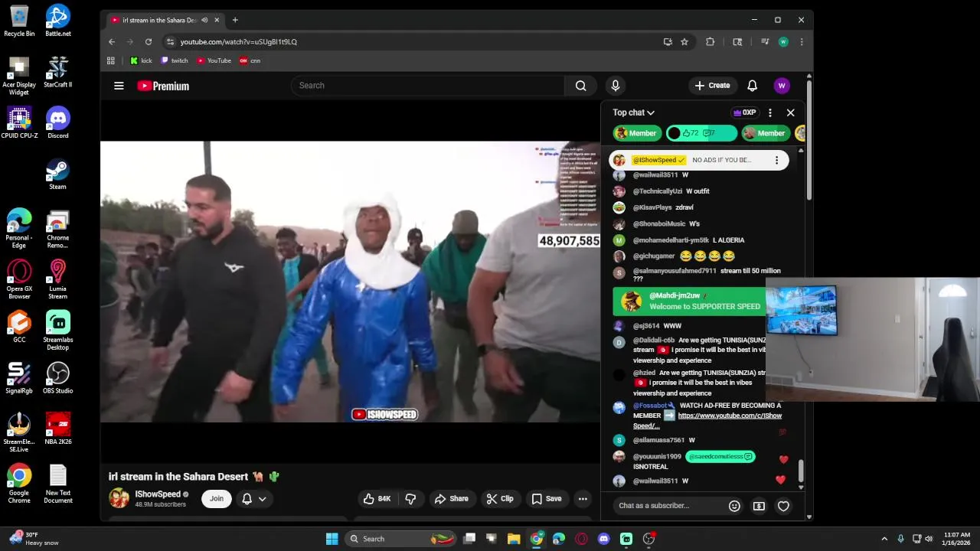
Task: Open emoji picker in chat box
Action: click(734, 506)
